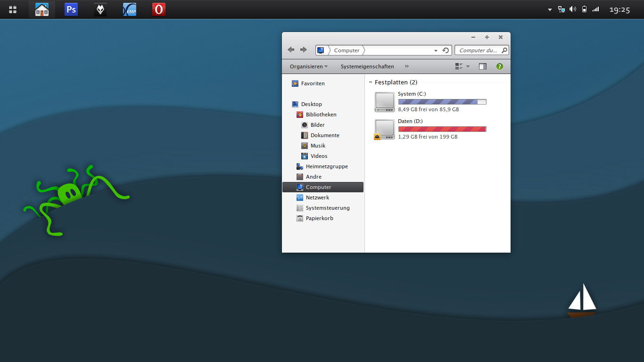Go forward with the Explorer forward arrow
The width and height of the screenshot is (644, 362).
click(304, 50)
